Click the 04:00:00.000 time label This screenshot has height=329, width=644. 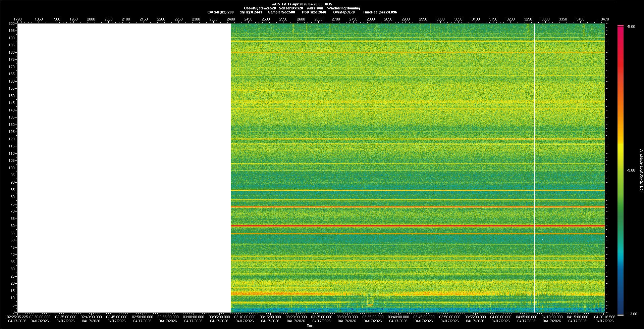pos(500,317)
